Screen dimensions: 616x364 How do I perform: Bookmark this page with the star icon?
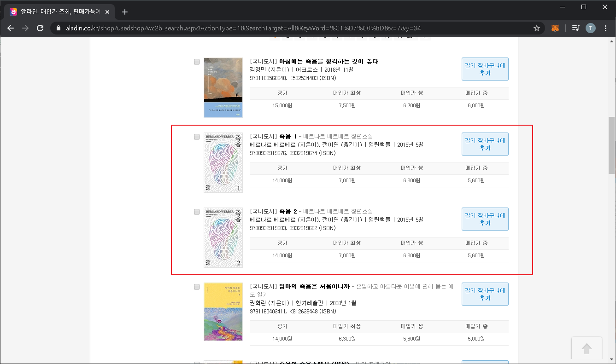click(x=537, y=28)
